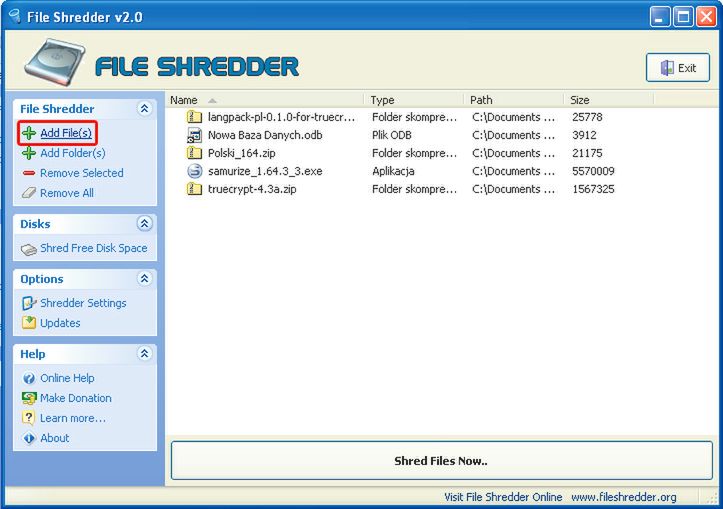723x509 pixels.
Task: Collapse the File Shredder panel section
Action: coord(144,108)
